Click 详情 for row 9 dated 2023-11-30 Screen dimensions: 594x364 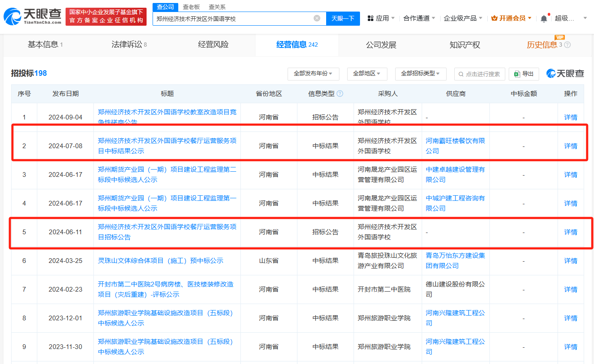(570, 346)
